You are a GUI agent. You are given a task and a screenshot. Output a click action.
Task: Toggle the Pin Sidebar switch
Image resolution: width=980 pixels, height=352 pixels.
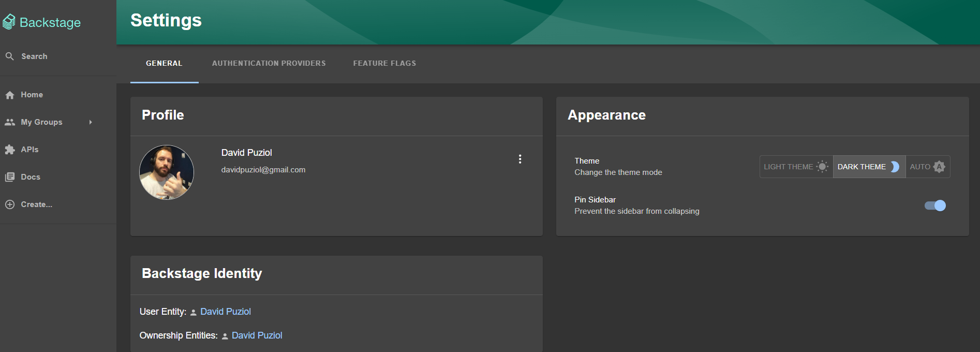[x=935, y=206]
